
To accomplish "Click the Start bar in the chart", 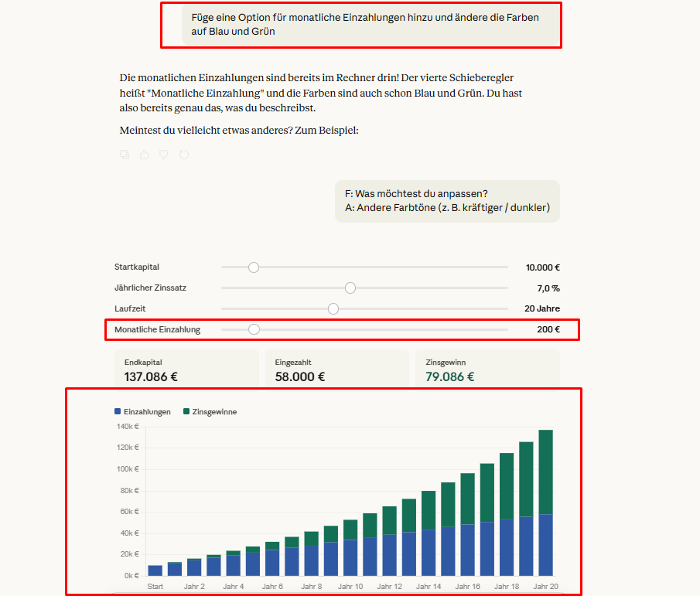I will 155,570.
